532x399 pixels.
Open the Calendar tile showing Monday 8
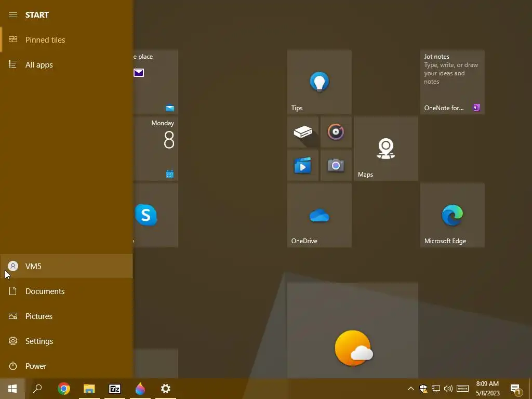coord(156,148)
